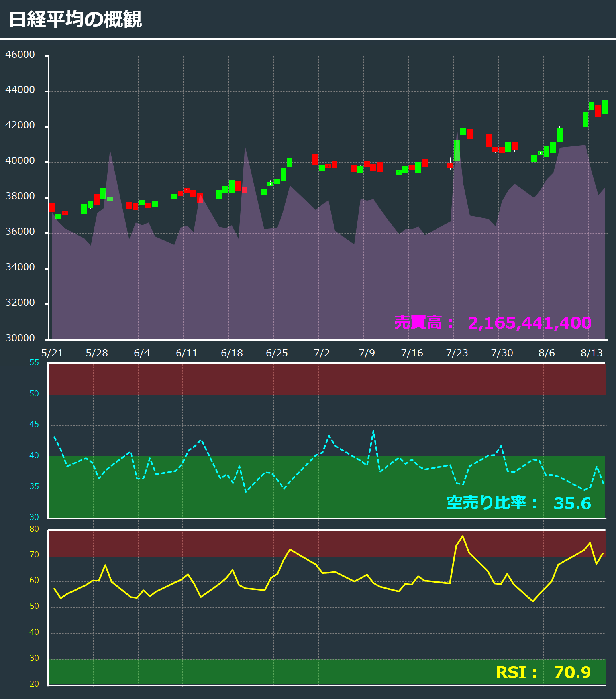Click the RSI peak near 7/24

462,536
